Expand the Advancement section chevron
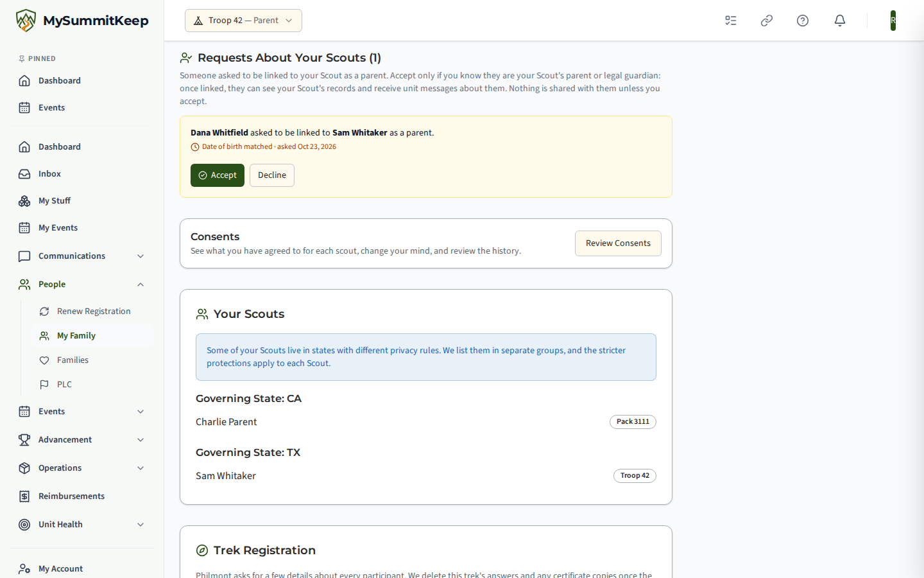Screen dimensions: 924x578 coord(141,440)
